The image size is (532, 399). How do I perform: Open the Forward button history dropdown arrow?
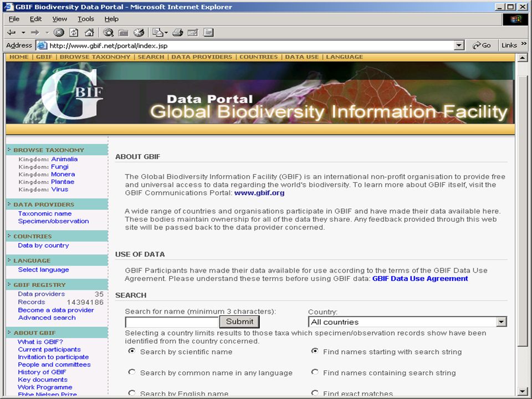47,33
